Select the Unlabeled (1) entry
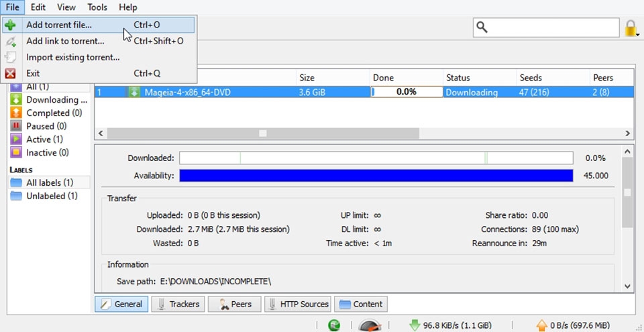This screenshot has height=332, width=644. [49, 196]
